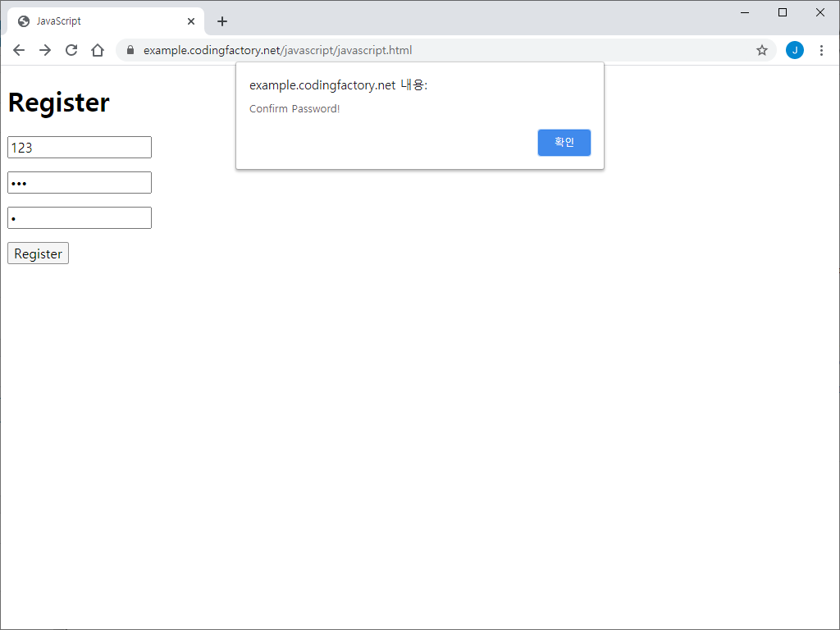
Task: Click the 'example.codingfactory.net 내용:' dialog title
Action: [339, 85]
